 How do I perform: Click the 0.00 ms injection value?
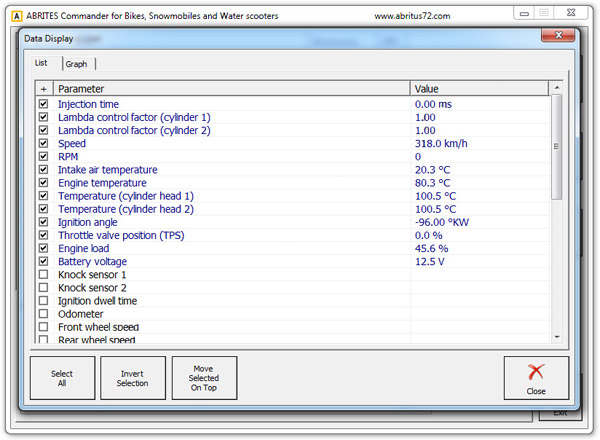tap(433, 104)
